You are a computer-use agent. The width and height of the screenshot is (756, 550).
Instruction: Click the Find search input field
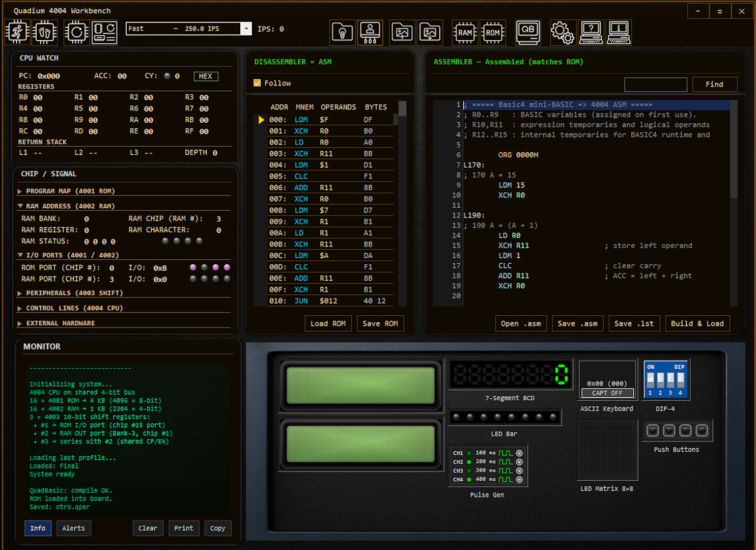click(656, 85)
